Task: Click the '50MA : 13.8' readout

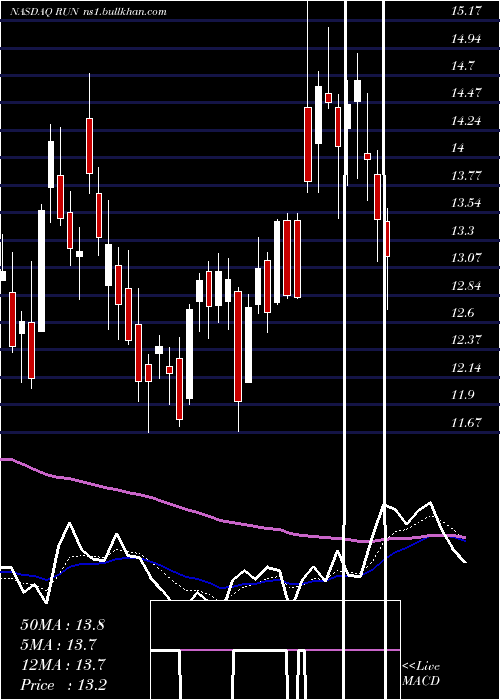Action: [x=62, y=625]
